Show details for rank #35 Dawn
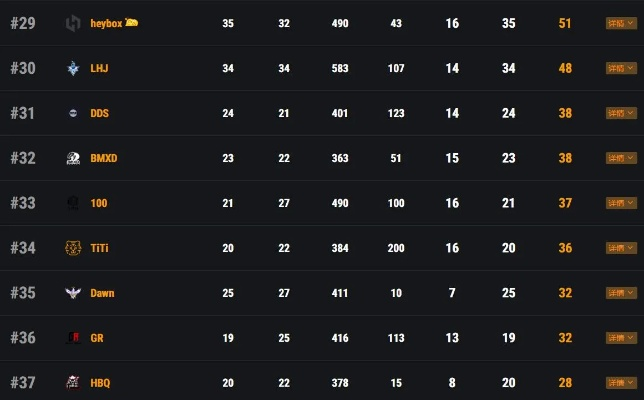 tap(621, 293)
